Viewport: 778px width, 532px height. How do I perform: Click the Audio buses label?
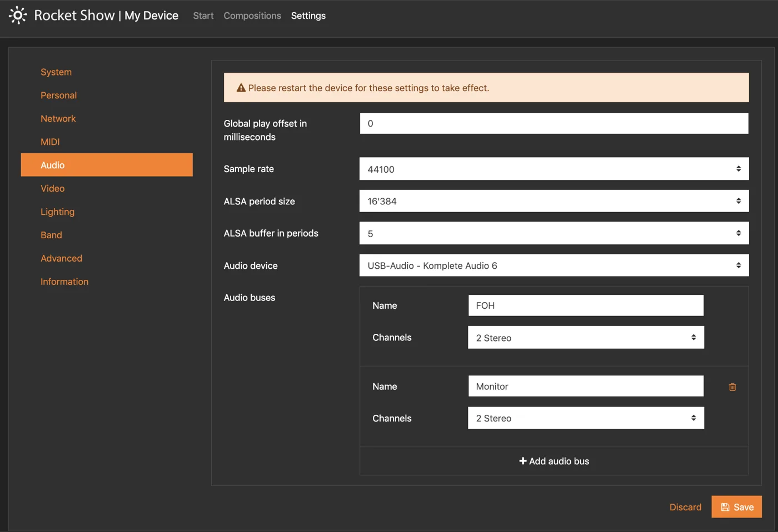[x=250, y=298]
